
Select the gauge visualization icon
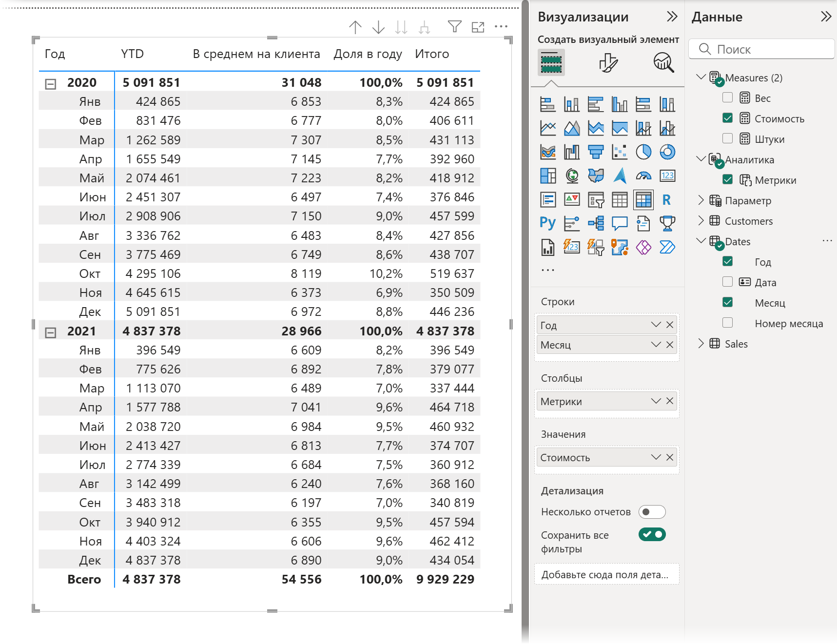(x=643, y=176)
